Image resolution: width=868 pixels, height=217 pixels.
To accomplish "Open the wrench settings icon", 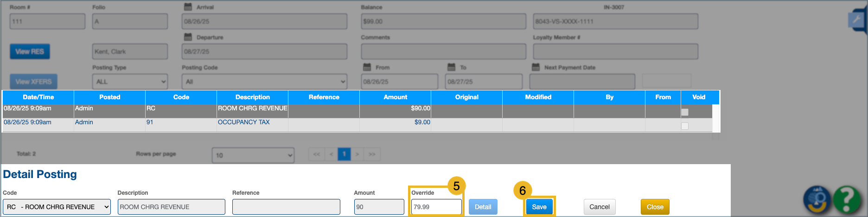I will tap(856, 20).
